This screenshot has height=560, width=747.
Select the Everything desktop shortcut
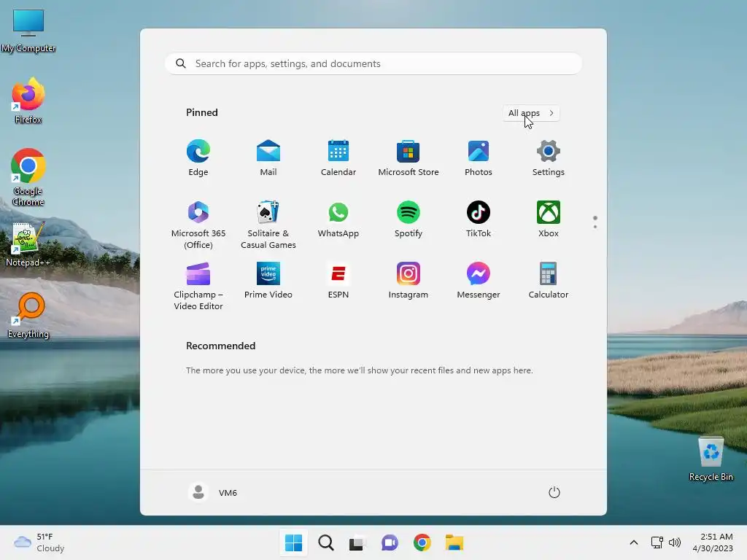(28, 315)
